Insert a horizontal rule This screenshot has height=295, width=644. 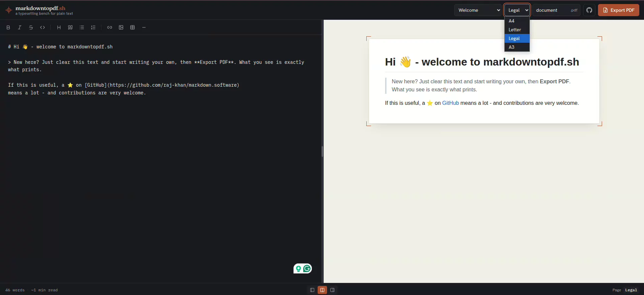pos(144,28)
